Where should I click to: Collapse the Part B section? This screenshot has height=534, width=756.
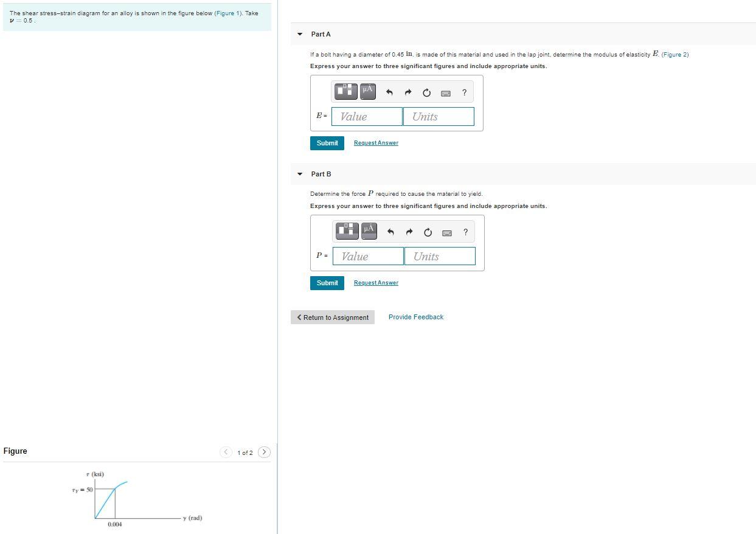coord(300,174)
